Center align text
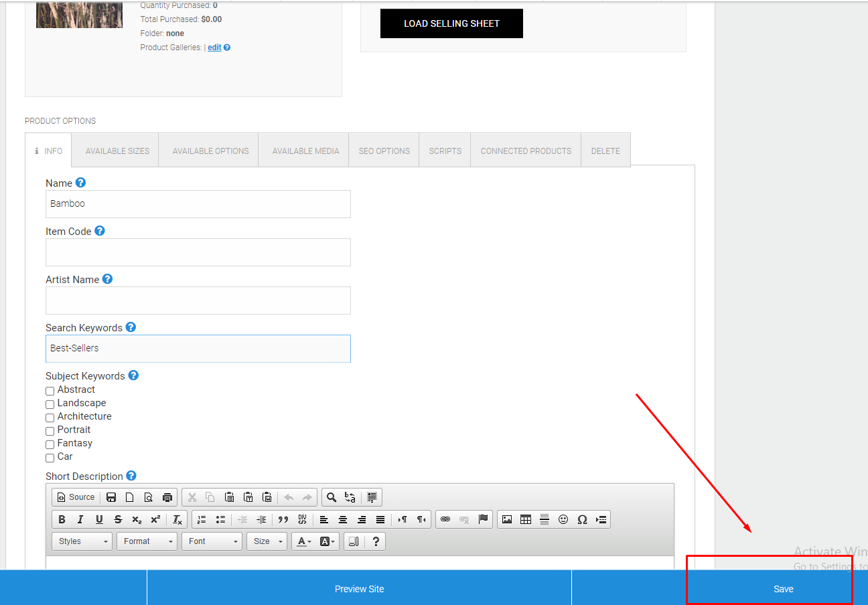The image size is (868, 605). point(343,519)
